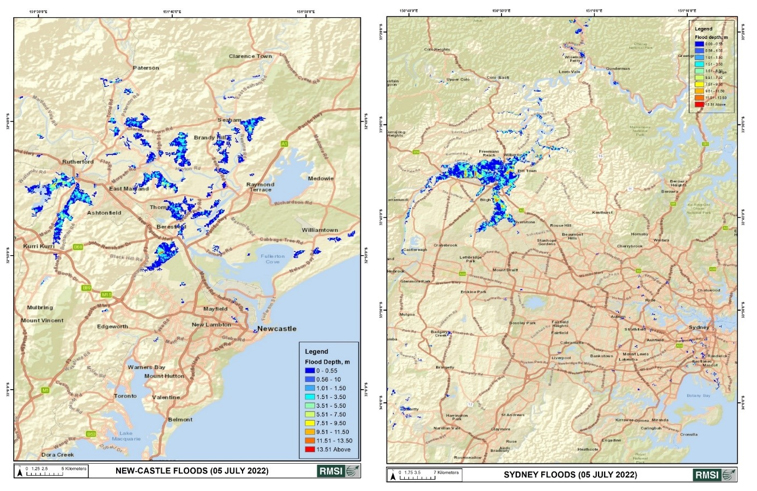
Task: Select the north arrow on New-Castle map
Action: coord(20,470)
